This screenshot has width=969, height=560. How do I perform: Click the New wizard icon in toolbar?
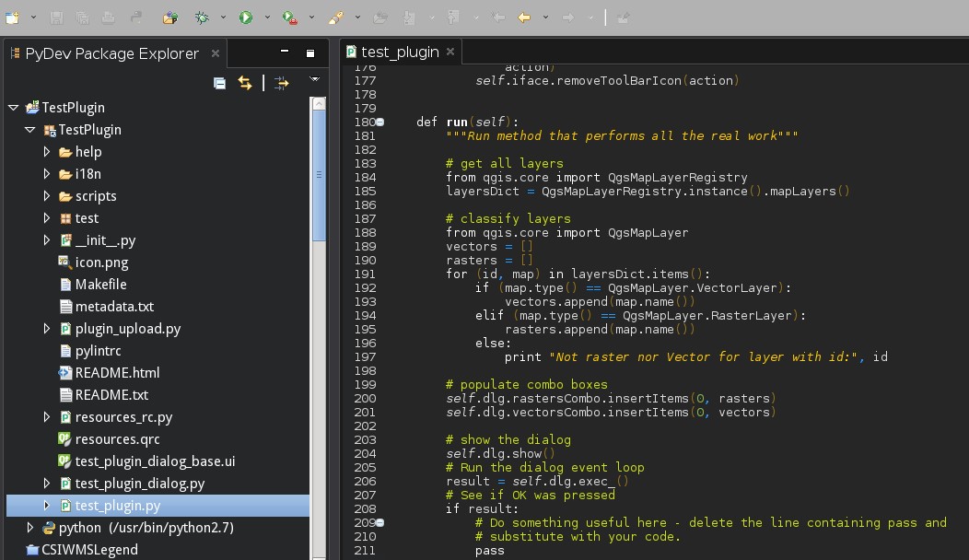coord(12,17)
